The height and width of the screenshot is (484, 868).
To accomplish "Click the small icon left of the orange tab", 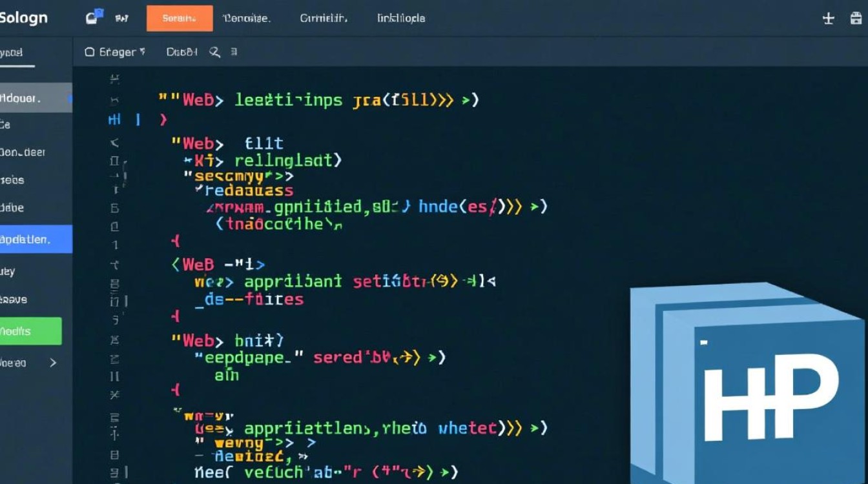I will coord(121,19).
